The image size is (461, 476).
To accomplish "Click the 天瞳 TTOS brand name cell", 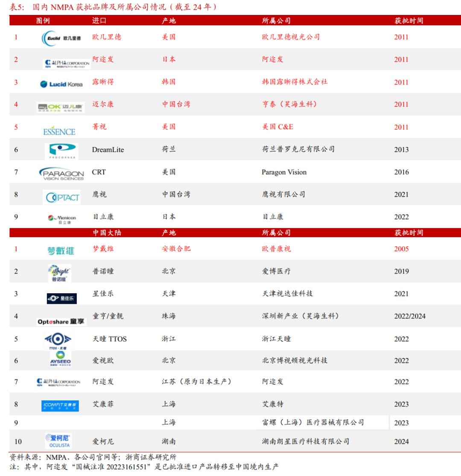I will 109,339.
